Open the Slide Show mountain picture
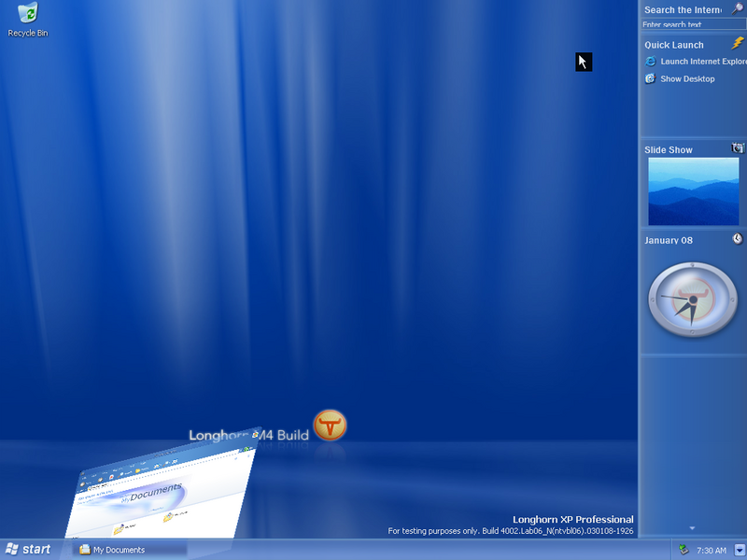Screen dimensions: 747x560 coord(694,191)
